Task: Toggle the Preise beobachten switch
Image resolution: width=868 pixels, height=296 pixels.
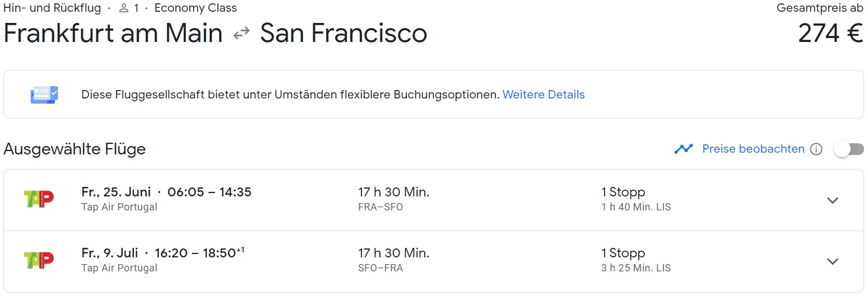Action: tap(849, 149)
